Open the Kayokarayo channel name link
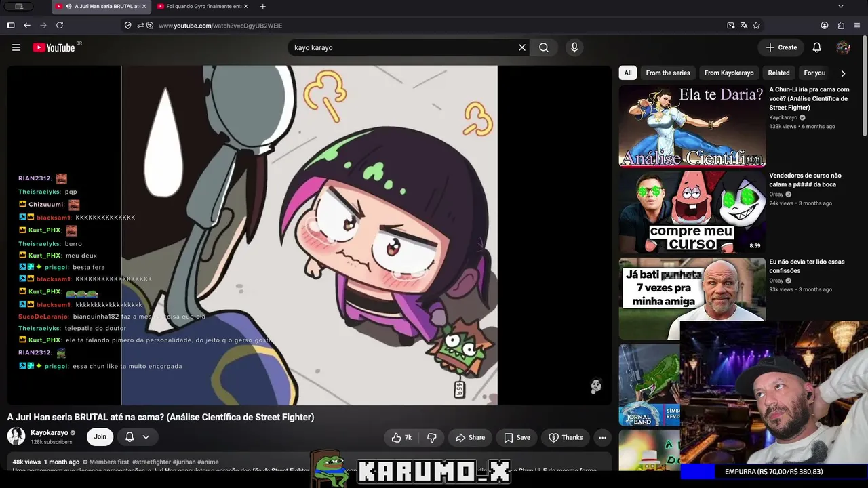Screen dimensions: 868x488 [50, 432]
